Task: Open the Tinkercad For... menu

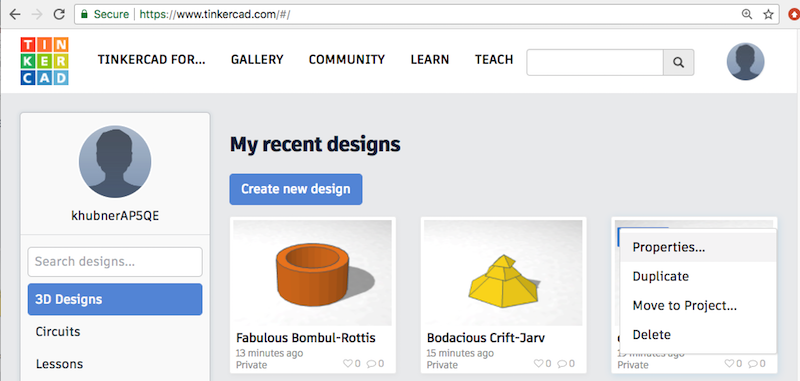Action: pos(152,60)
